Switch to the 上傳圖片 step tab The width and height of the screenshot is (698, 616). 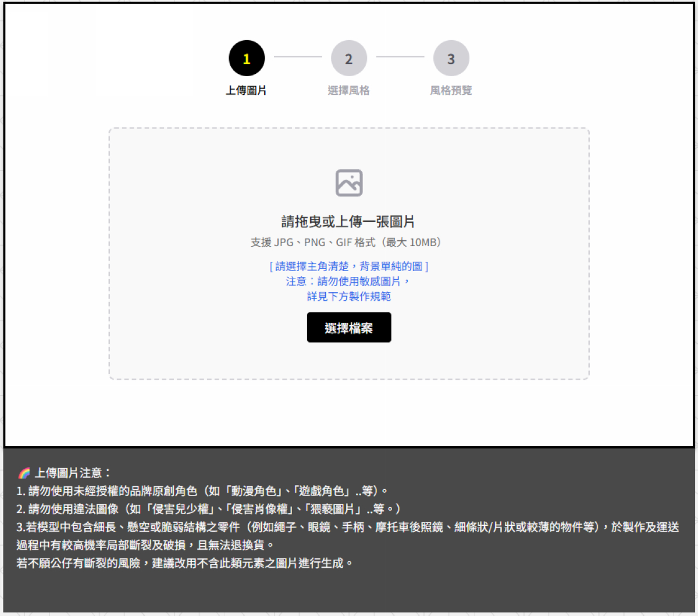(x=247, y=90)
